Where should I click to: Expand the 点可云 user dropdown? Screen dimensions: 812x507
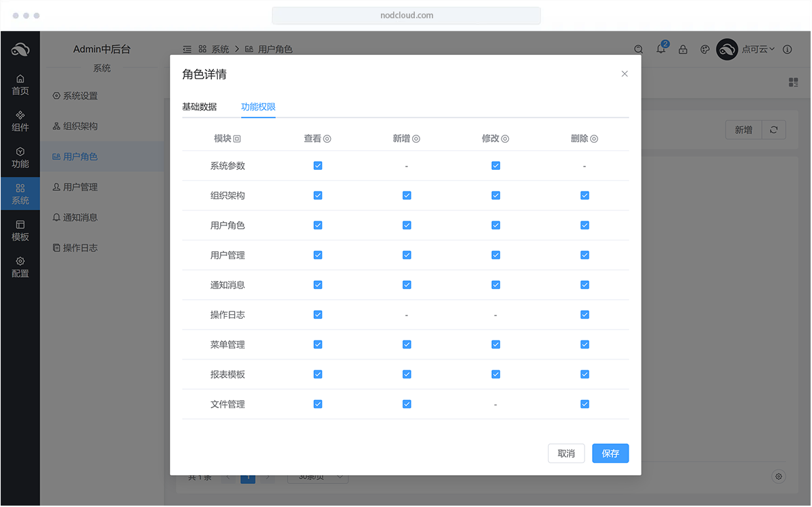[x=757, y=49]
